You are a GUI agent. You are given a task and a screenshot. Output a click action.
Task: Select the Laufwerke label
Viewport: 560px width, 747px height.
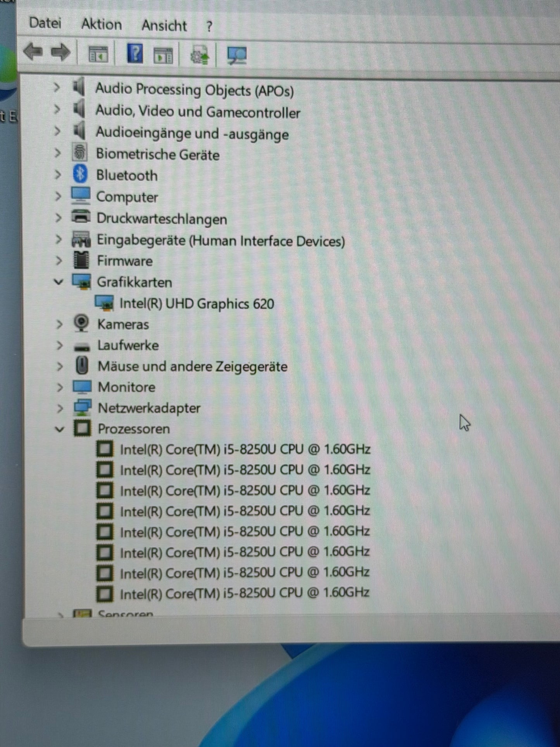(x=128, y=345)
